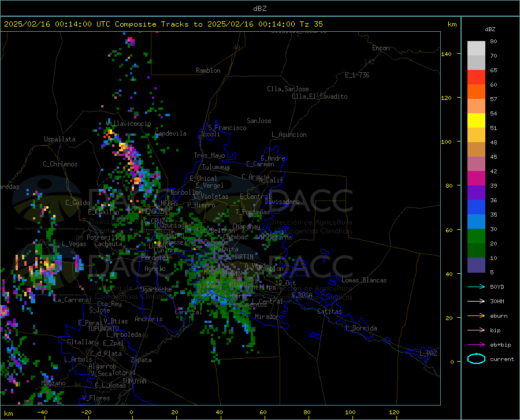Click the Ramblon label
The width and height of the screenshot is (520, 420).
click(x=208, y=70)
